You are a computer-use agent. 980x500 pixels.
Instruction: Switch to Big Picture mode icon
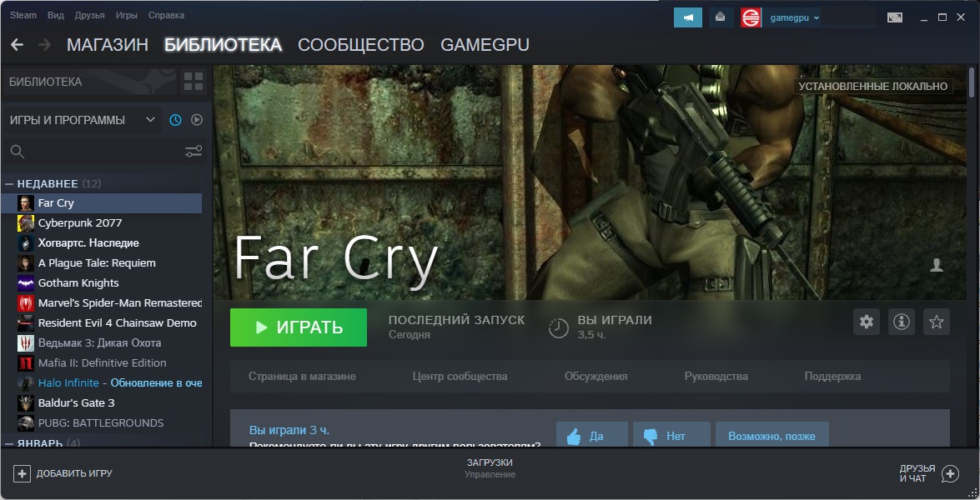[x=895, y=17]
